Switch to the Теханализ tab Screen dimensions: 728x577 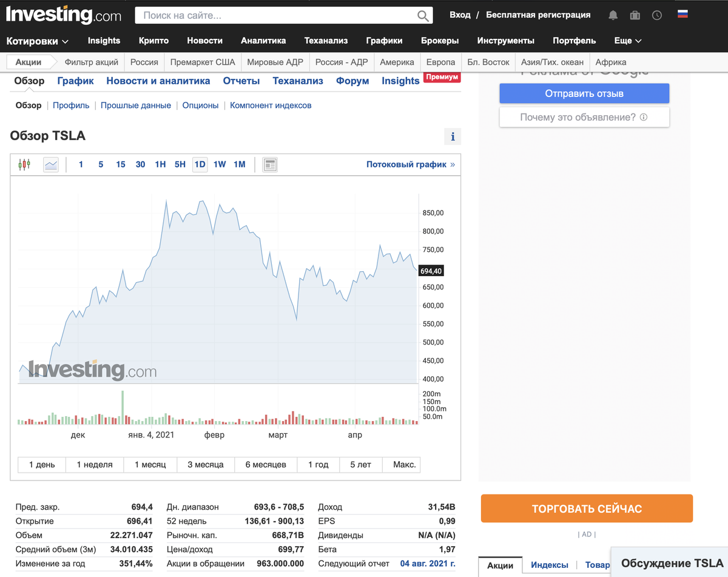point(298,81)
